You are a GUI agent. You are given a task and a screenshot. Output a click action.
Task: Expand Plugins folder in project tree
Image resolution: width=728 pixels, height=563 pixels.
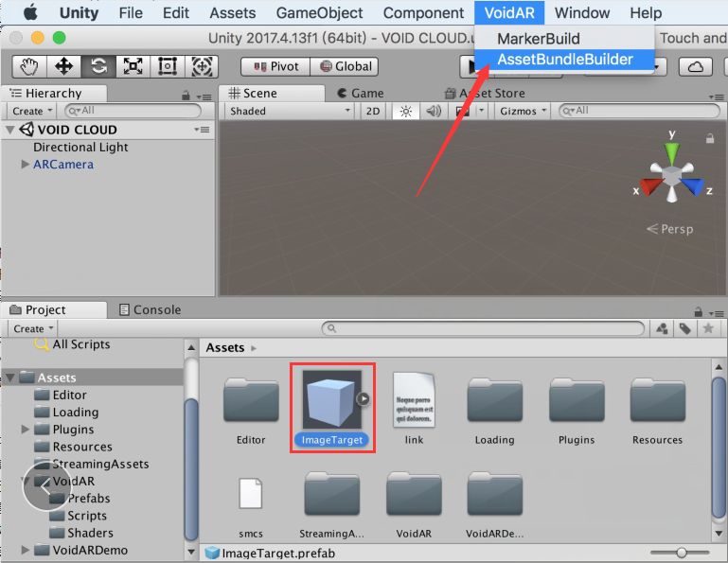25,430
